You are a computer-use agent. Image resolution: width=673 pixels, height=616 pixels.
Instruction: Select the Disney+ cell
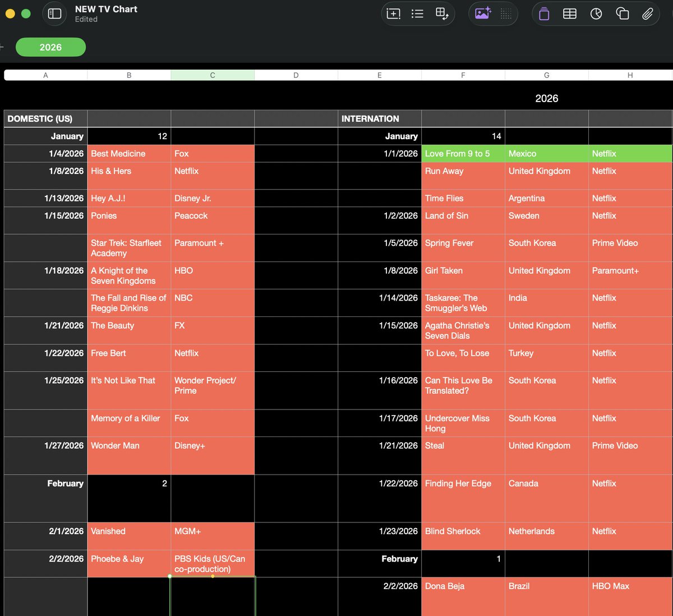click(213, 456)
